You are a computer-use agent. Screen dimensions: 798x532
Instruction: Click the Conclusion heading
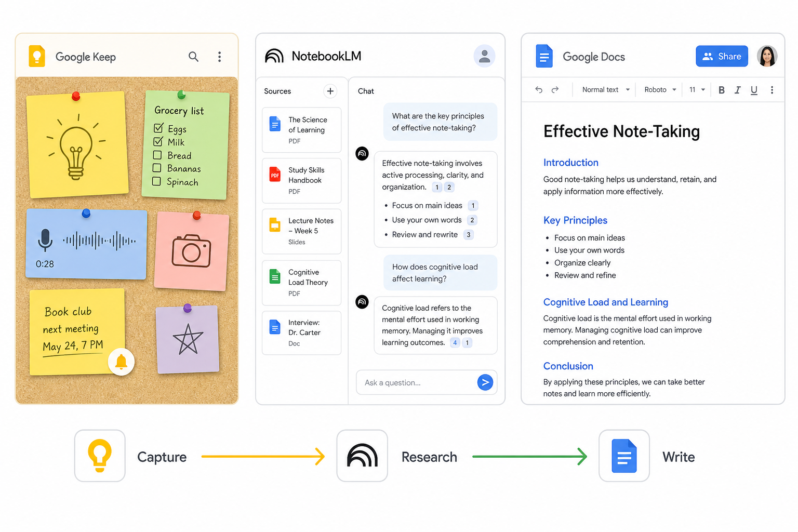(568, 366)
